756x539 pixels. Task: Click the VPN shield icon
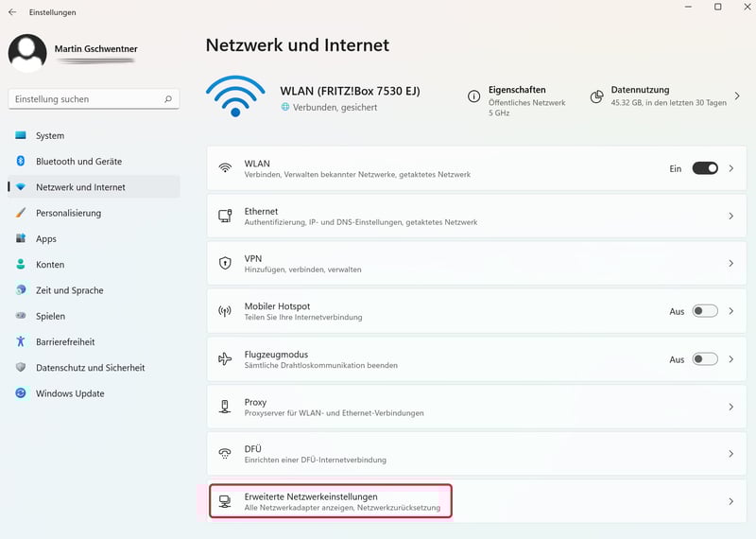point(225,263)
